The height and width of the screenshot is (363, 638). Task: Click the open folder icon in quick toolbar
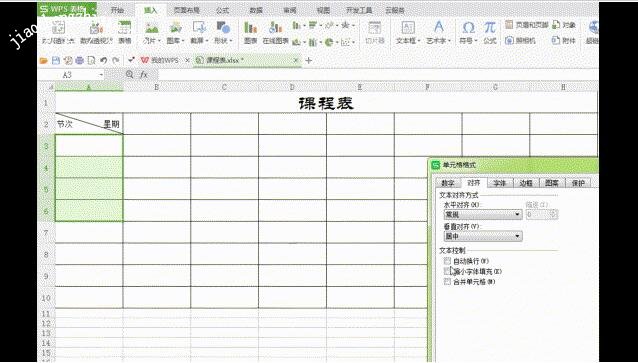[44, 61]
